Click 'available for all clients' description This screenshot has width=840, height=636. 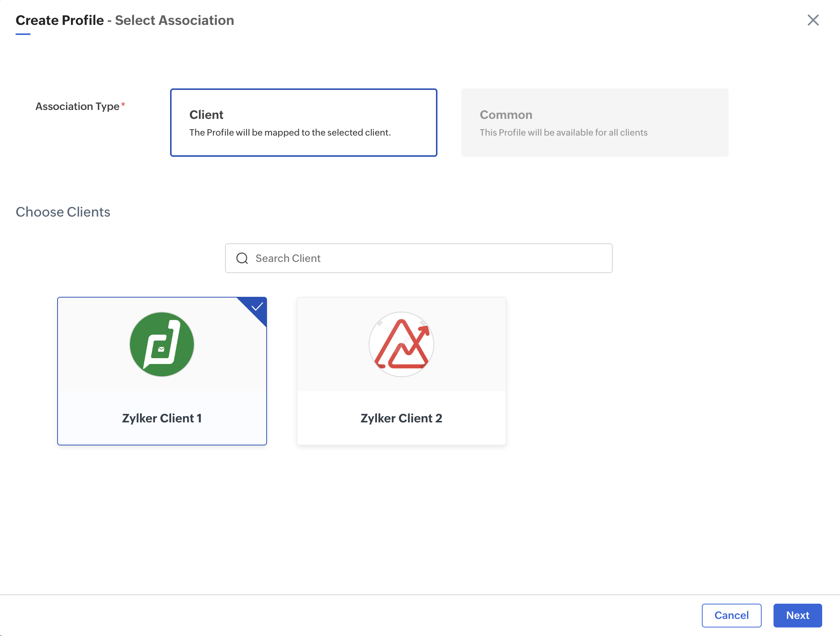(x=563, y=133)
